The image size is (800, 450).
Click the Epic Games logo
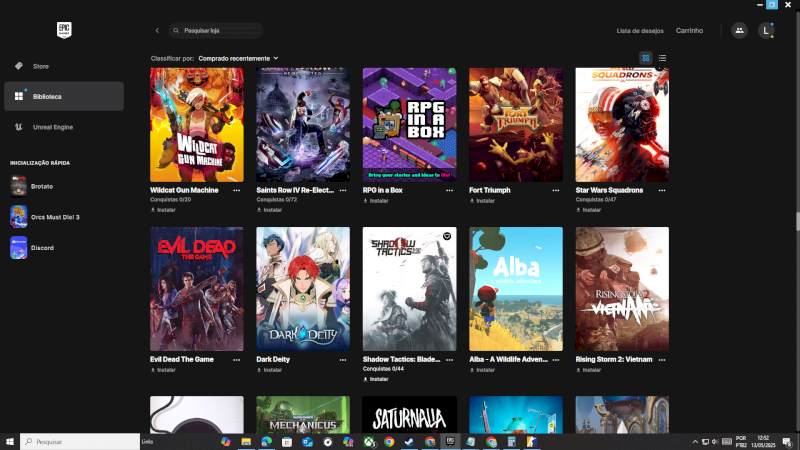64,30
